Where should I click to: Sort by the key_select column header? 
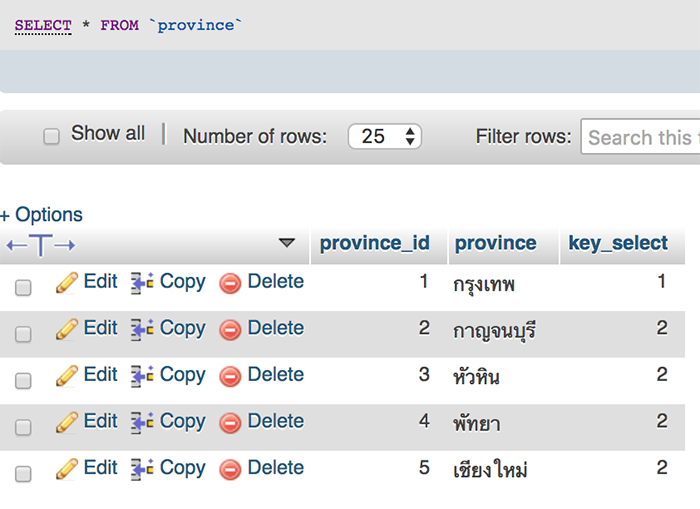(x=618, y=243)
